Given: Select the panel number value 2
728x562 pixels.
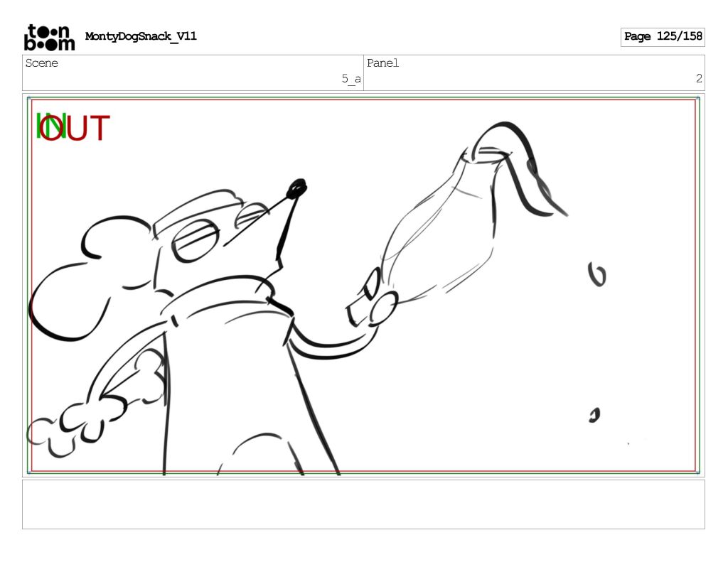Looking at the screenshot, I should [x=698, y=79].
